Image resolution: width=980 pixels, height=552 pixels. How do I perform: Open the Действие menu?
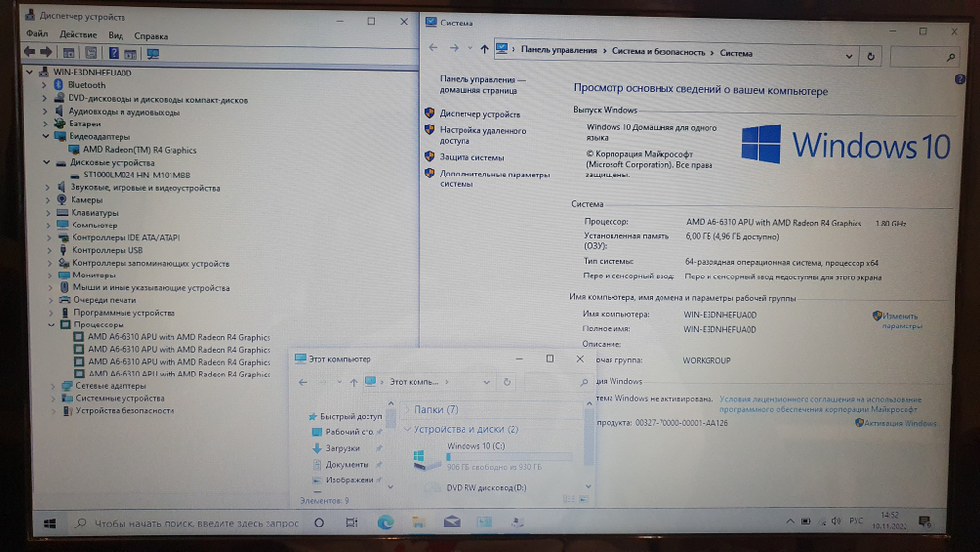point(78,35)
